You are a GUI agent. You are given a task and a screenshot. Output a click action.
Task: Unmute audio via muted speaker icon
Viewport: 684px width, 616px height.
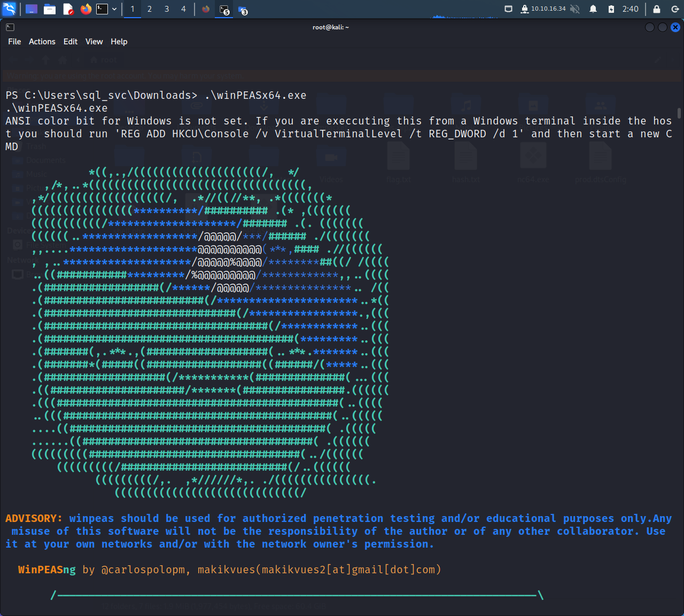(x=575, y=9)
